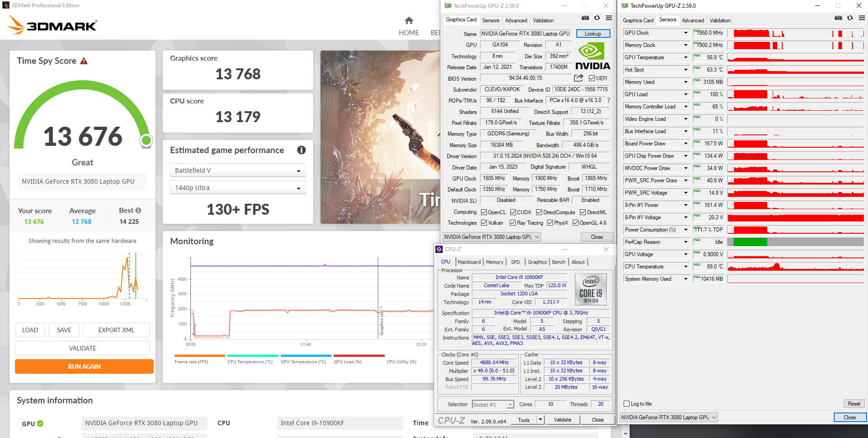This screenshot has width=868, height=438.
Task: Enable the Log to file checkbox
Action: point(627,404)
